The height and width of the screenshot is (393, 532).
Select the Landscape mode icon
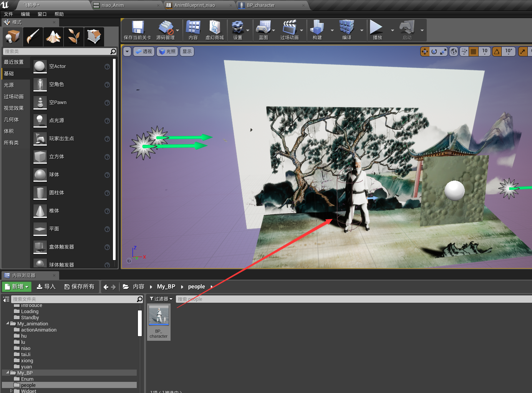click(53, 36)
